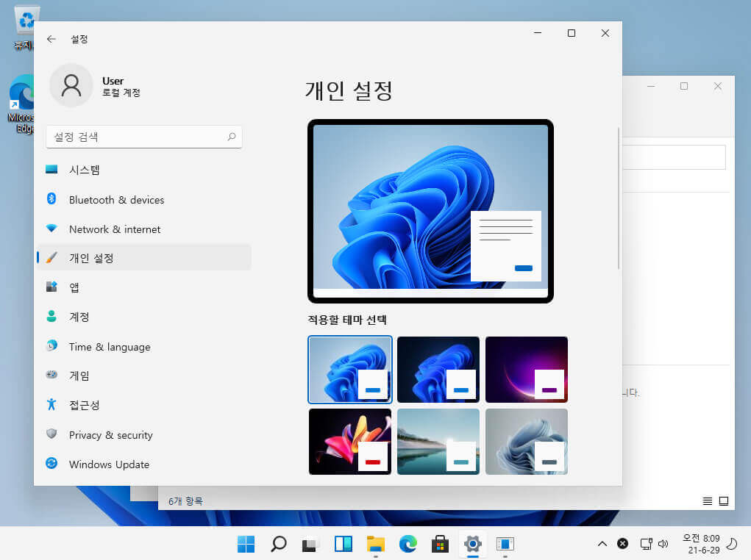Viewport: 751px width, 560px height.
Task: Apply the lake landscape theme
Action: (438, 441)
